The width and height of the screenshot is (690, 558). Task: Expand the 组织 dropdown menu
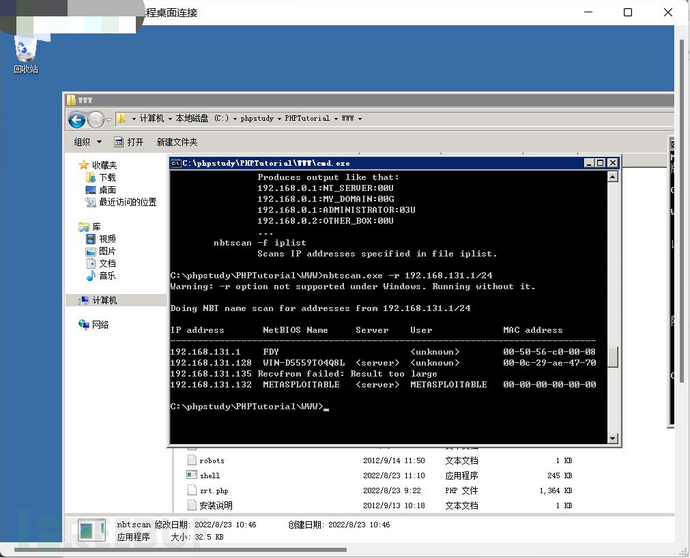point(99,142)
